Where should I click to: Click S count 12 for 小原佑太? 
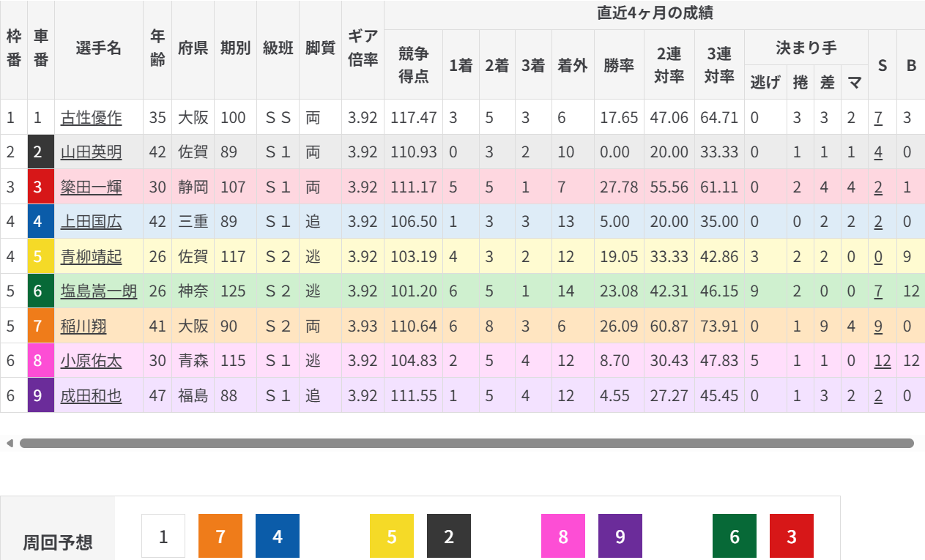pos(882,361)
